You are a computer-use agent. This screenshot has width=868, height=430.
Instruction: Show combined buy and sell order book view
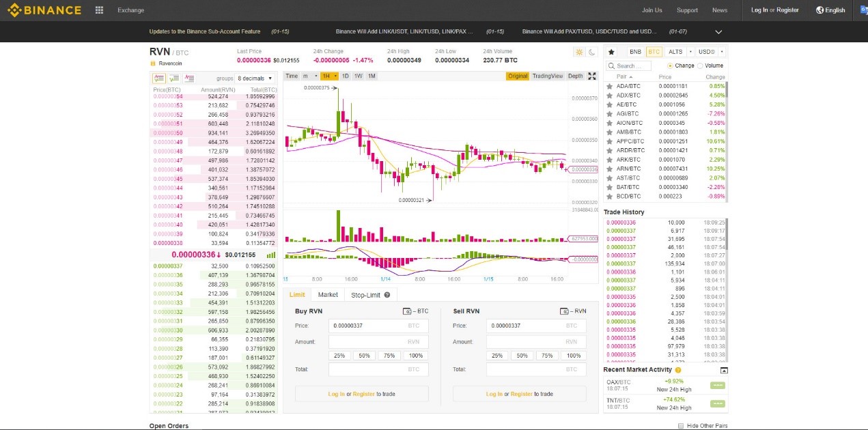point(159,78)
